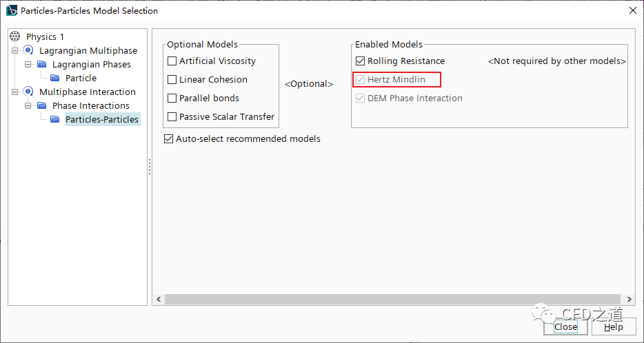Click the Physics 1 continuum icon
The width and height of the screenshot is (644, 343).
14,37
